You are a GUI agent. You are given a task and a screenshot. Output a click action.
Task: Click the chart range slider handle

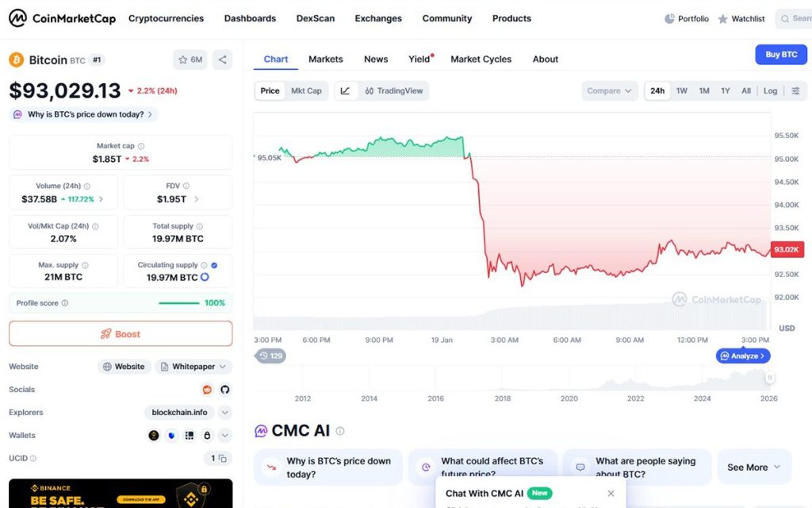[769, 378]
